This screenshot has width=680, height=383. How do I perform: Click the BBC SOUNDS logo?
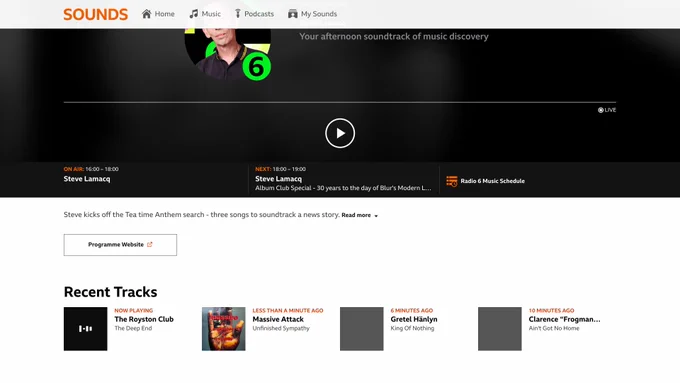click(95, 14)
